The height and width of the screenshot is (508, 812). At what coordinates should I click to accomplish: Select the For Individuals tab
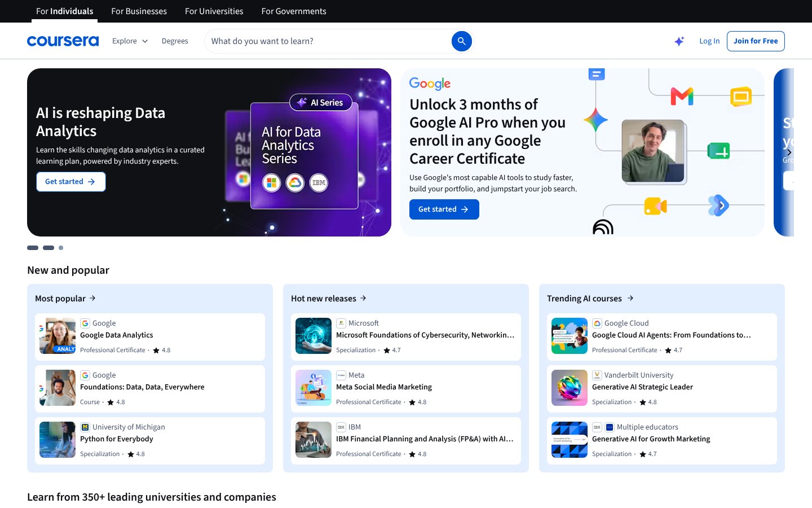64,11
